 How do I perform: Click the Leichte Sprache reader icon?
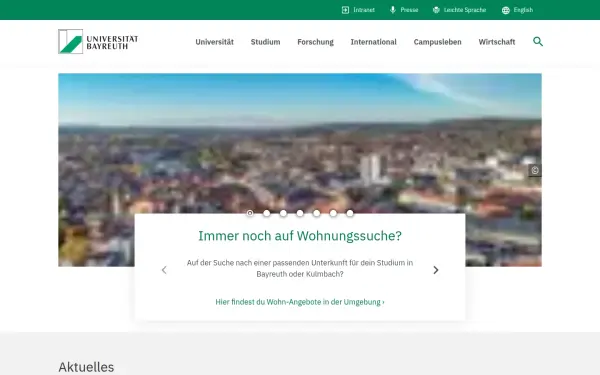point(436,10)
